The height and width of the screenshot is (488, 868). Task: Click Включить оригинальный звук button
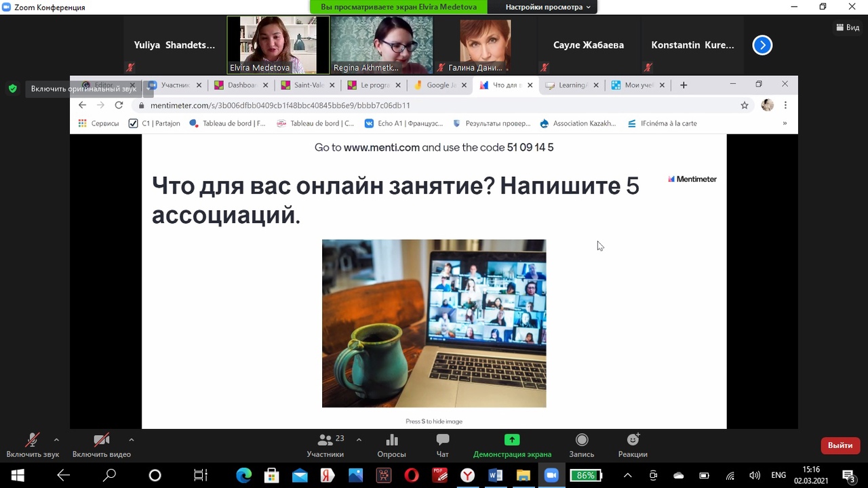[83, 89]
